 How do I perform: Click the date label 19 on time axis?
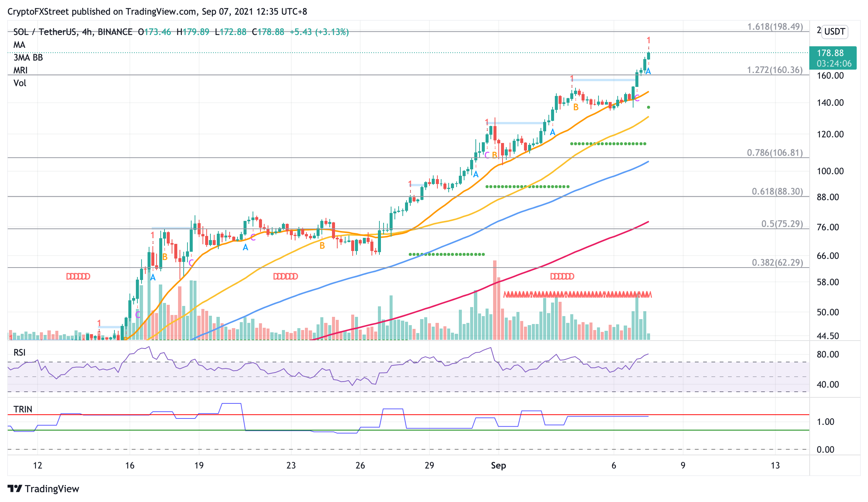pyautogui.click(x=199, y=465)
